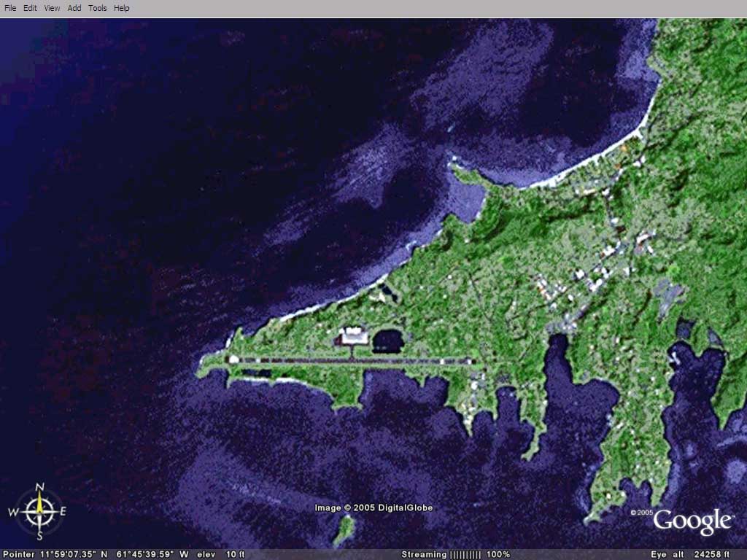Click the airport runway on the map

tap(350, 360)
